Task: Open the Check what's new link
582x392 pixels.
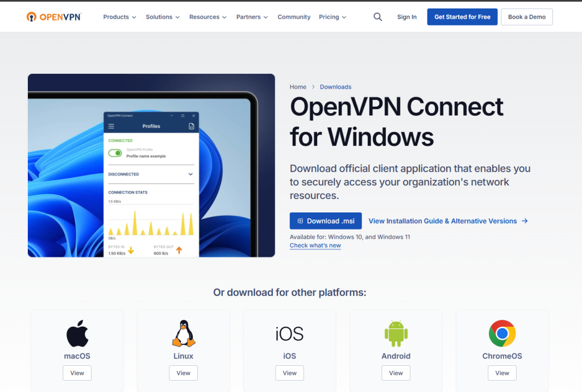Action: tap(315, 245)
